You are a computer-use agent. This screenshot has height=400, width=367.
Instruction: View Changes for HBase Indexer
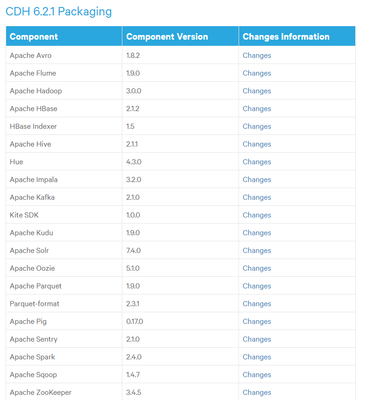pos(257,126)
